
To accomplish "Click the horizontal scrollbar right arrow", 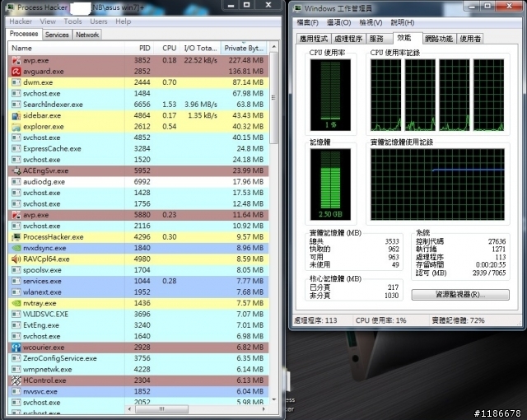I will tap(264, 409).
